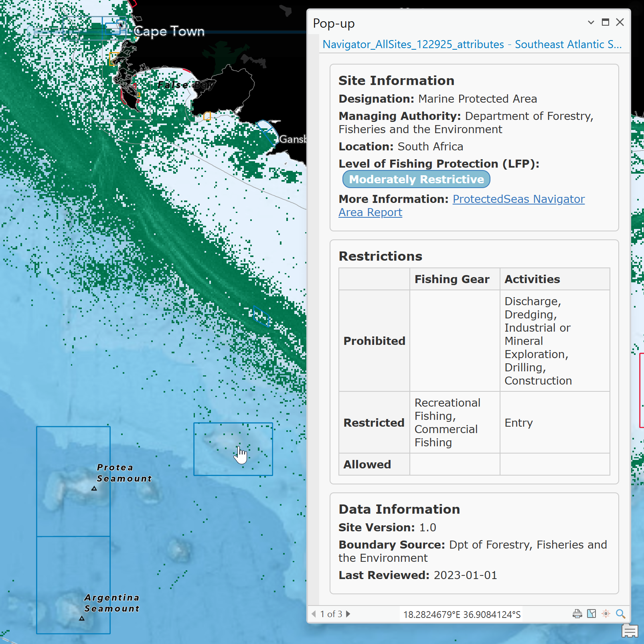
Task: Click the Protea Seamount boundary rectangle
Action: pyautogui.click(x=73, y=481)
